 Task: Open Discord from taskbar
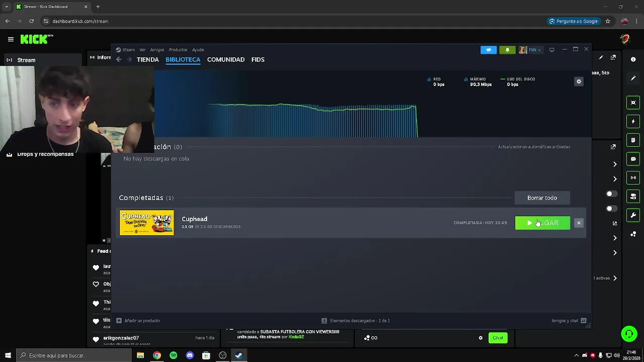[x=190, y=355]
